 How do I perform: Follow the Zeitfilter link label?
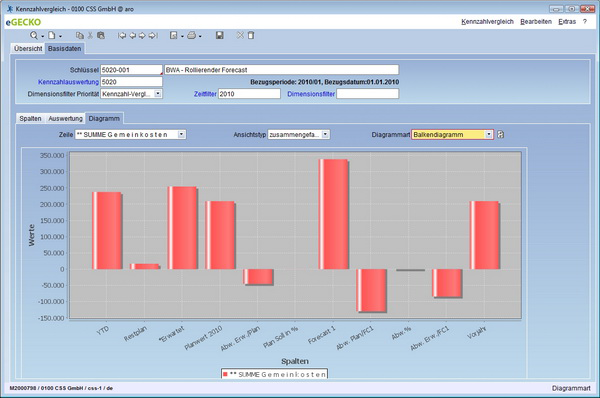pyautogui.click(x=205, y=94)
